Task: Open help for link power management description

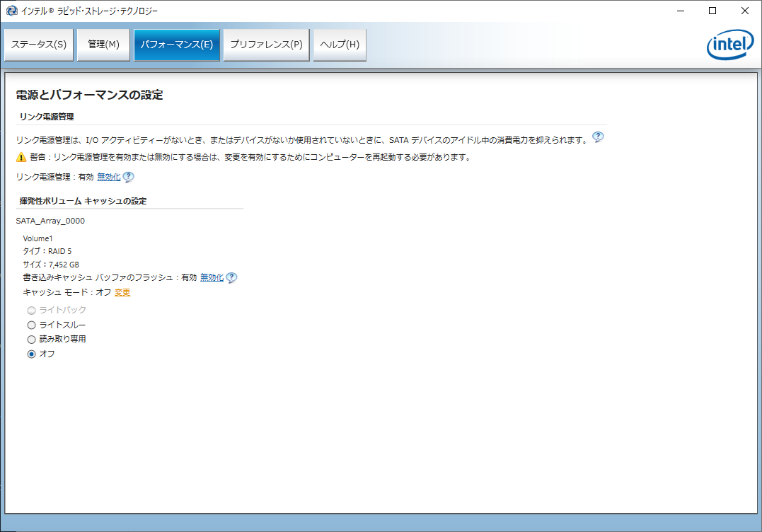Action: (x=598, y=137)
